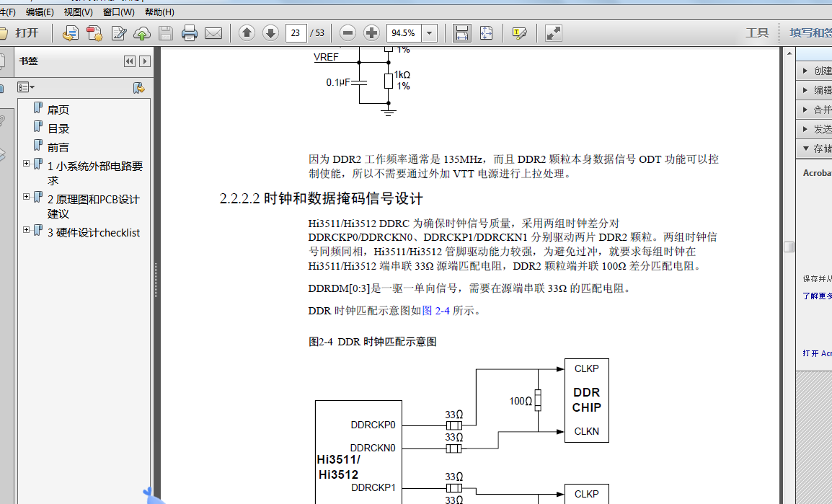Click the edit and sign document icon
Screen dimensions: 832x504
119,33
